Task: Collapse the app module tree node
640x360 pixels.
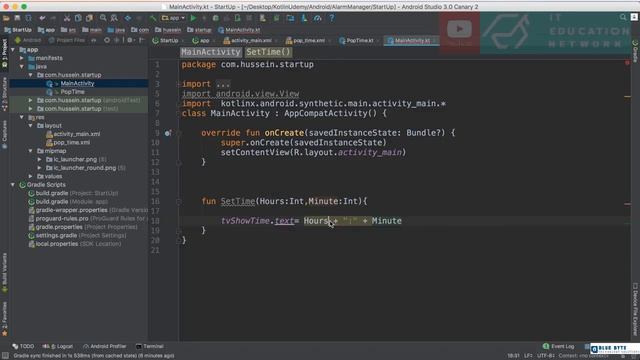Action: (13, 50)
